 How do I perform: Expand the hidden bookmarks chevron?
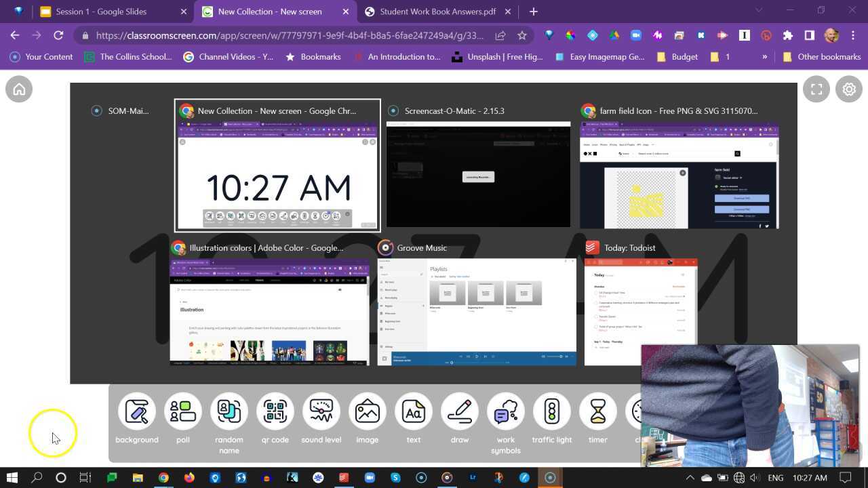tap(765, 57)
